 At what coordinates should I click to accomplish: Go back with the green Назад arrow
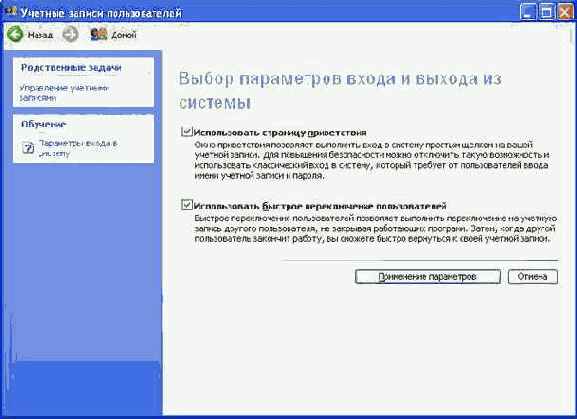click(15, 34)
